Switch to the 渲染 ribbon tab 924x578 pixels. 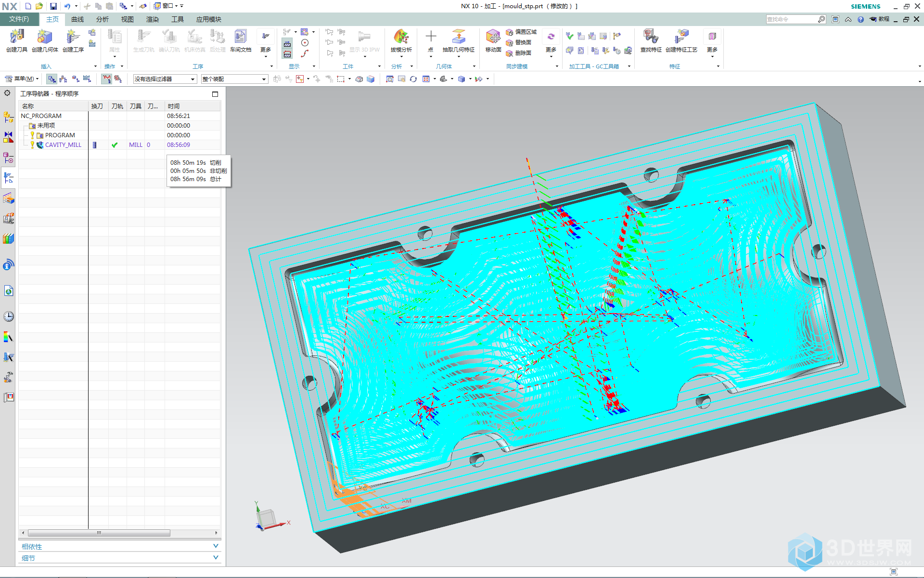click(x=153, y=19)
